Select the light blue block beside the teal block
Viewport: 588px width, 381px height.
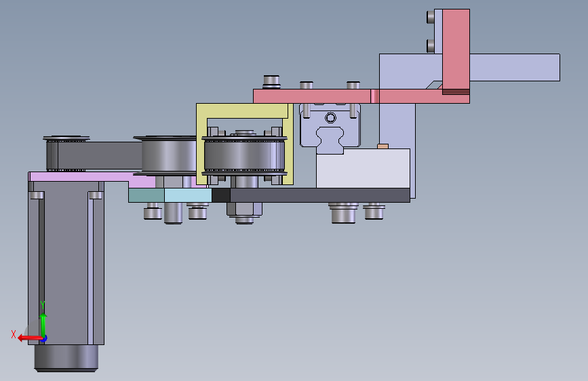[188, 195]
